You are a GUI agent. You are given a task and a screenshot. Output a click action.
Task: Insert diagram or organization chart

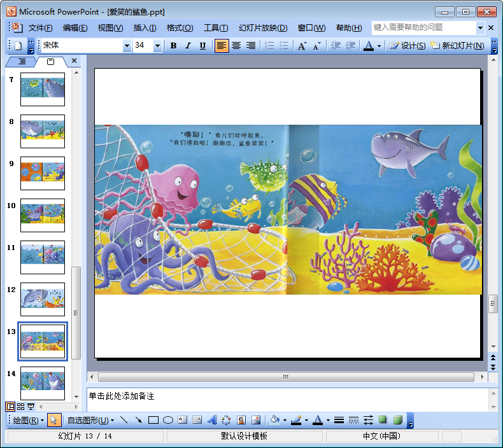point(226,420)
